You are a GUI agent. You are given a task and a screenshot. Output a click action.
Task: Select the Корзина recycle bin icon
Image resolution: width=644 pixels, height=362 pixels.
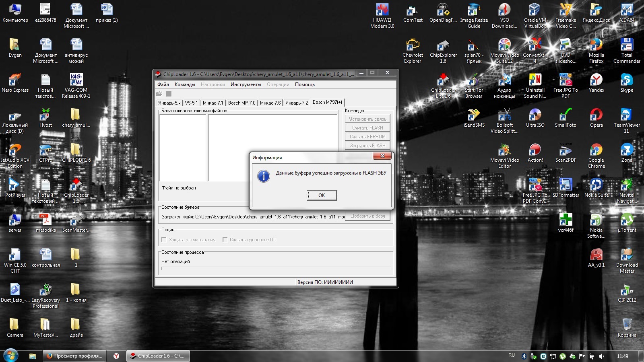pyautogui.click(x=627, y=328)
